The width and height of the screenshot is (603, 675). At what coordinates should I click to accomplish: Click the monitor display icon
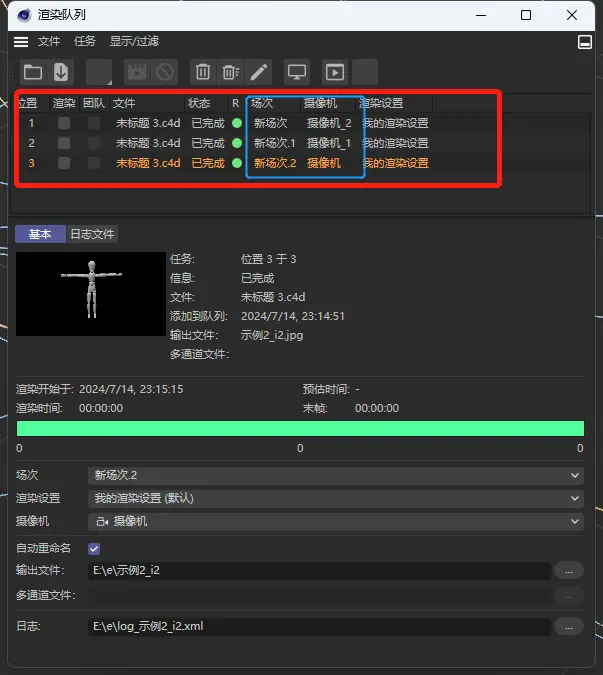pyautogui.click(x=297, y=72)
